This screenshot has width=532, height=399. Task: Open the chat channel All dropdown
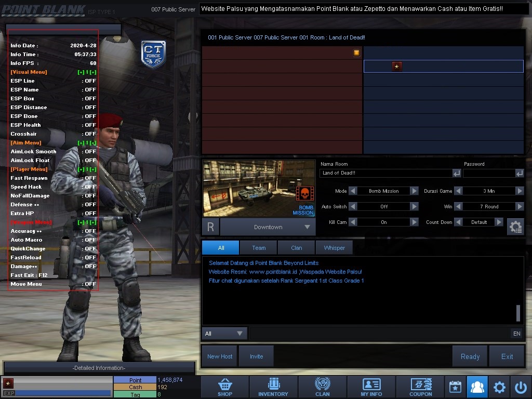(224, 334)
